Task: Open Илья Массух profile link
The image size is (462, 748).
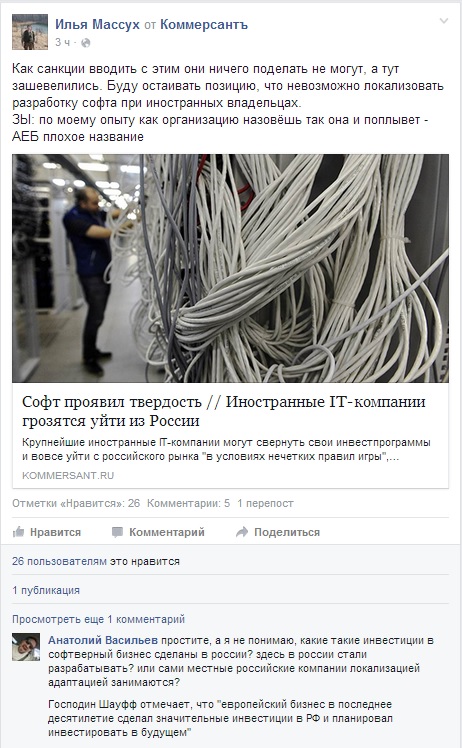Action: (x=97, y=24)
